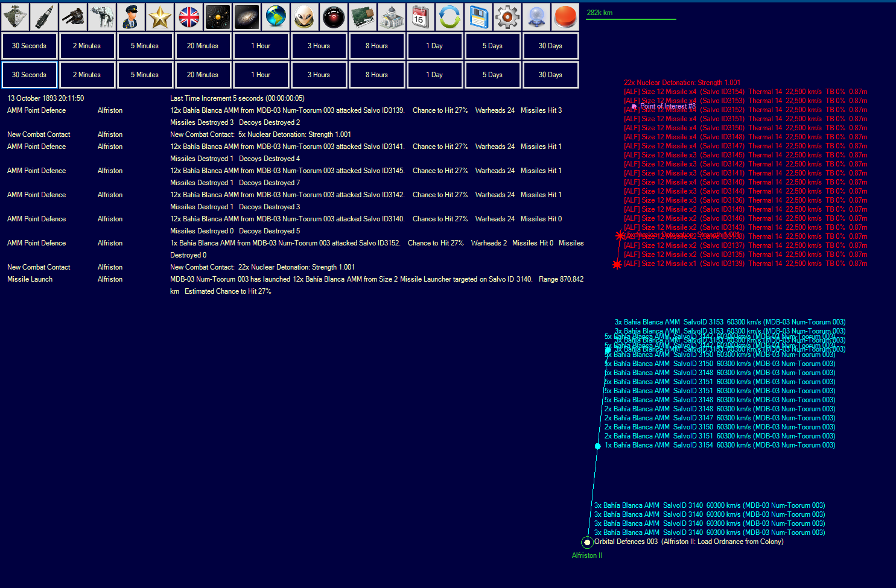Advance time 30 Days in upper row

click(551, 46)
